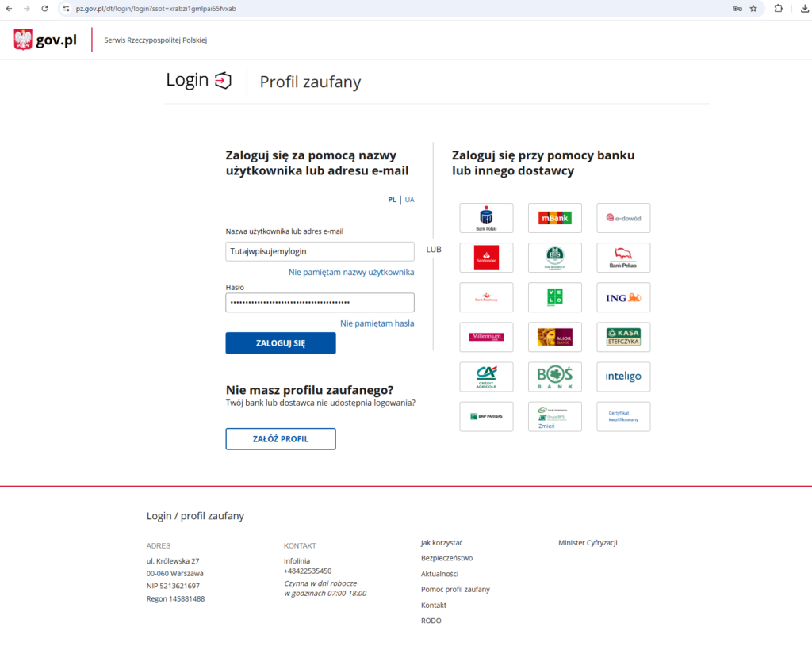812x646 pixels.
Task: Click 'Nie pamiętam nazwy użytkownika' link
Action: click(351, 272)
